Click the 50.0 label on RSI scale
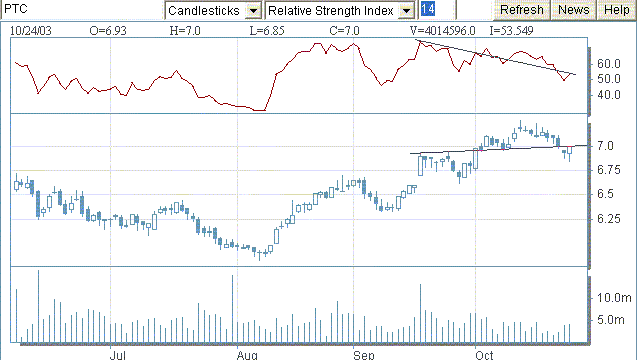The image size is (637, 360). [609, 79]
